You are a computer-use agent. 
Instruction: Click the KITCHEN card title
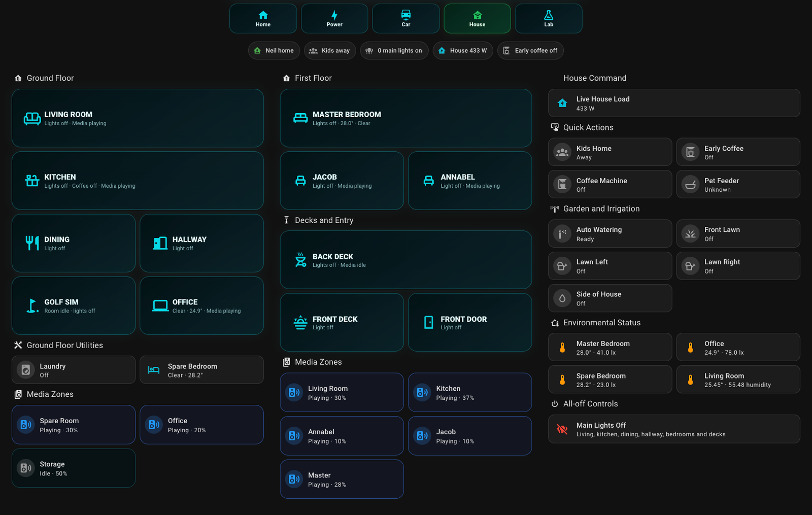60,177
